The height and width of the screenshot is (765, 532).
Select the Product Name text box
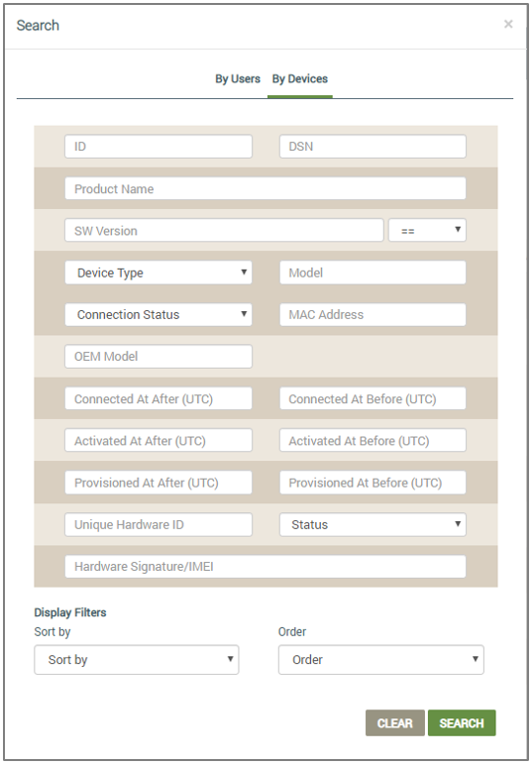266,188
